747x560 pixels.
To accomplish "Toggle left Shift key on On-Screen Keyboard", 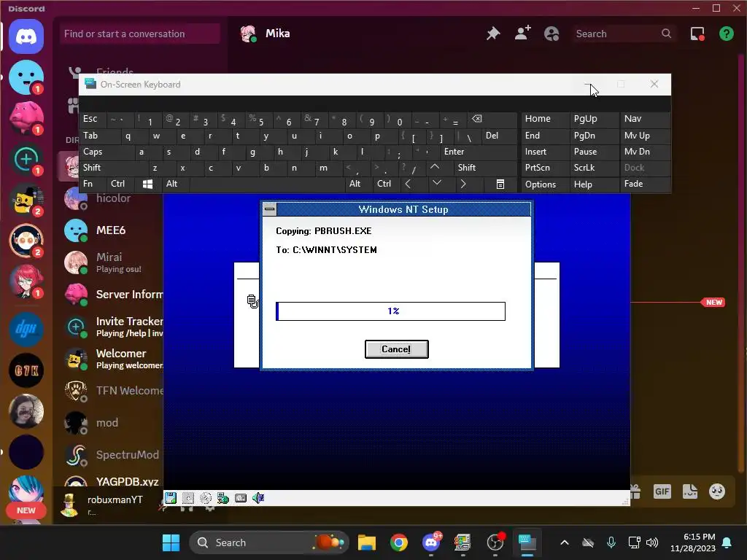I will coord(113,168).
